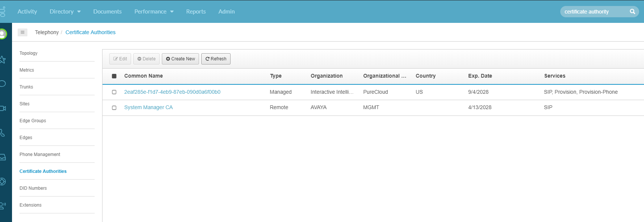Click the Interactive Intelli… organization cell

(332, 92)
